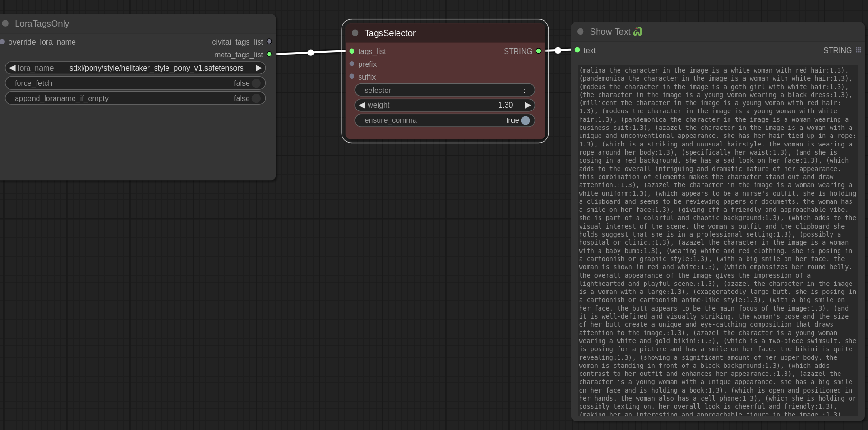This screenshot has height=430, width=868.
Task: Click the grid icon next to STRING output
Action: click(858, 50)
